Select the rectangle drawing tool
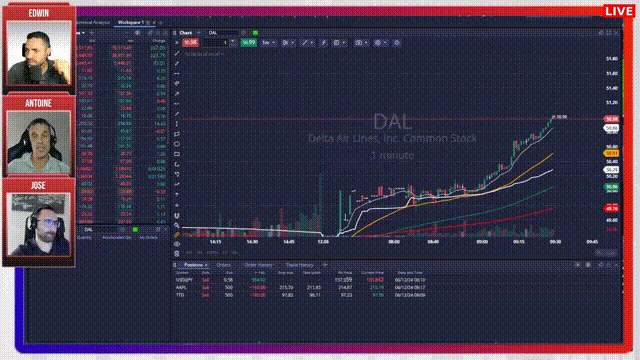The width and height of the screenshot is (640, 360). (x=177, y=154)
